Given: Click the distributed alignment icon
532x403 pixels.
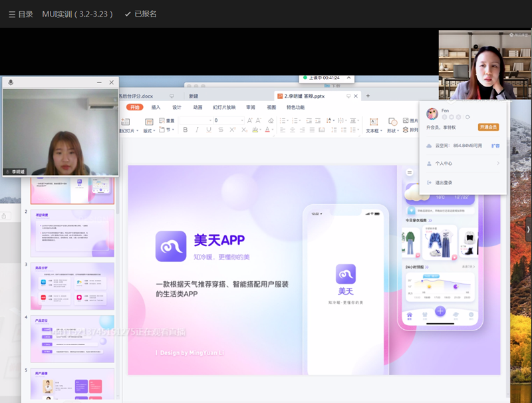Looking at the screenshot, I should [x=322, y=130].
